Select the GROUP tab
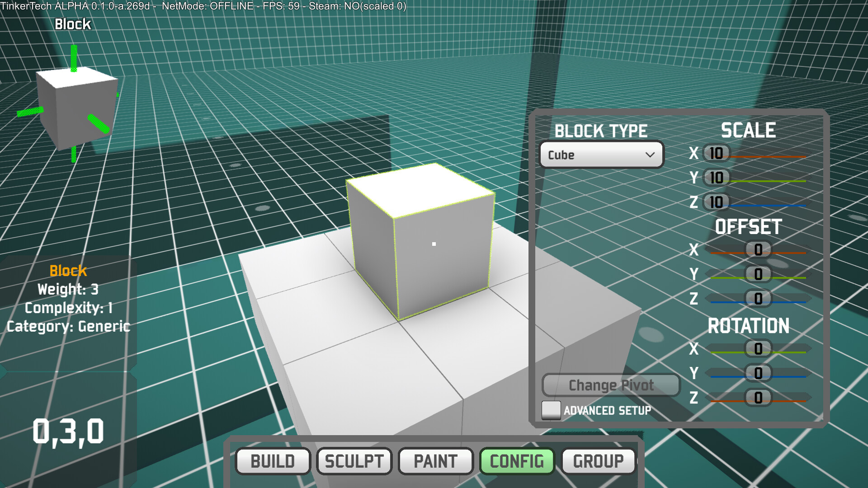Image resolution: width=868 pixels, height=488 pixels. click(598, 461)
